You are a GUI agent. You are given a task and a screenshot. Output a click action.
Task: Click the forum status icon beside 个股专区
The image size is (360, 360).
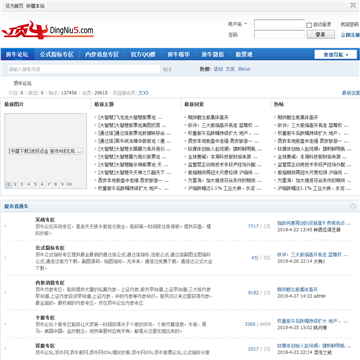[x=5, y=324]
